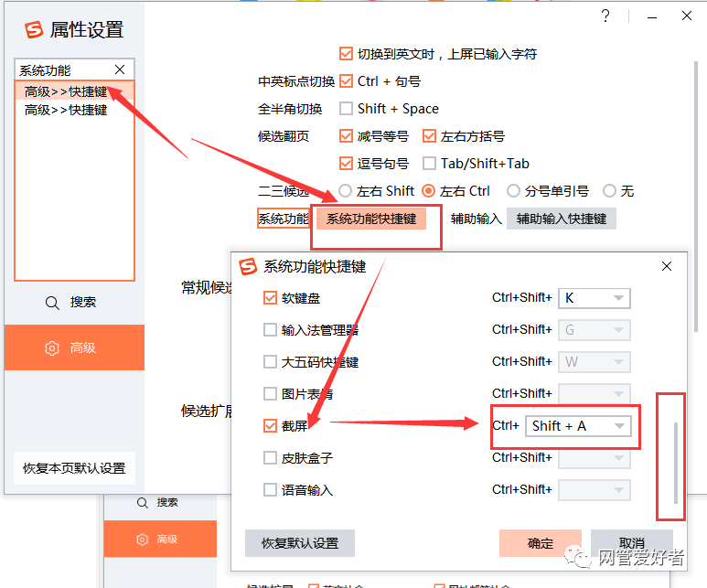Clear the 系统功能 search box with X
The width and height of the screenshot is (707, 588).
click(120, 69)
